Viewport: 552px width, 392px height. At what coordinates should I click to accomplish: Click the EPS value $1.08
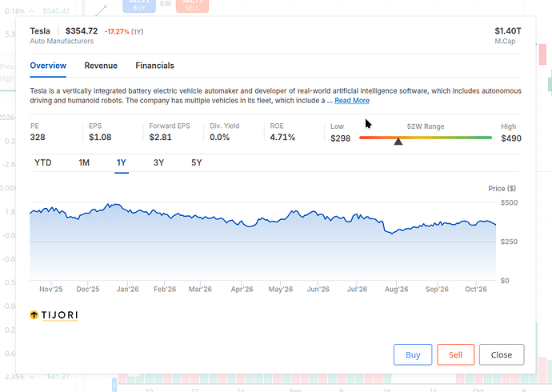100,138
